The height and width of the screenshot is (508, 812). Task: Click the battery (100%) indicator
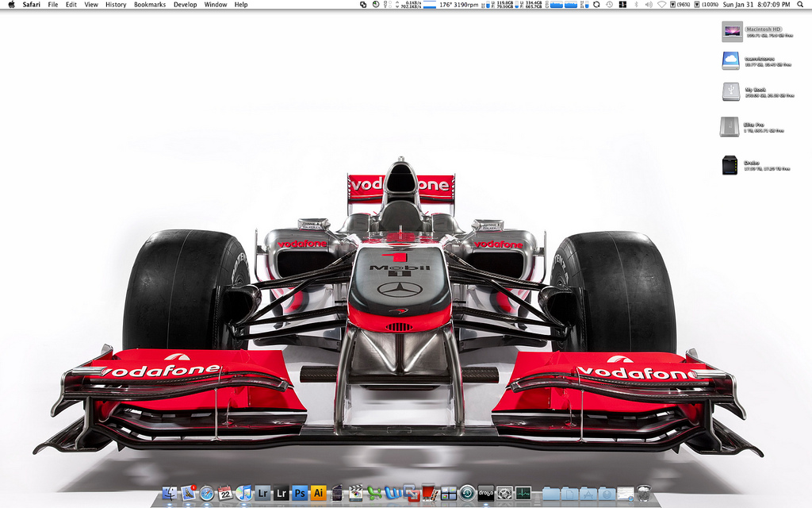point(707,5)
